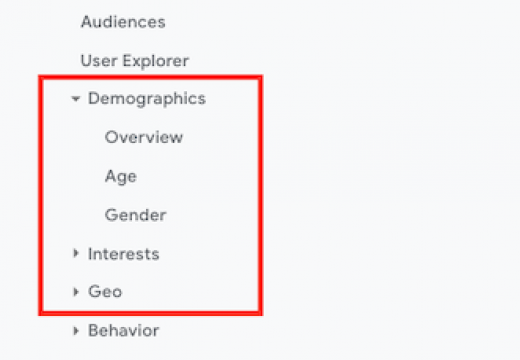
Task: Expand Behavior using its triangle arrow
Action: click(76, 331)
